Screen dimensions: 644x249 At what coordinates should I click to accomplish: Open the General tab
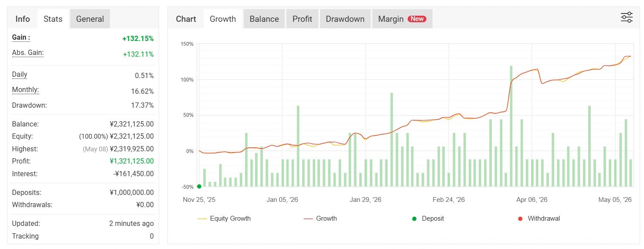point(90,19)
